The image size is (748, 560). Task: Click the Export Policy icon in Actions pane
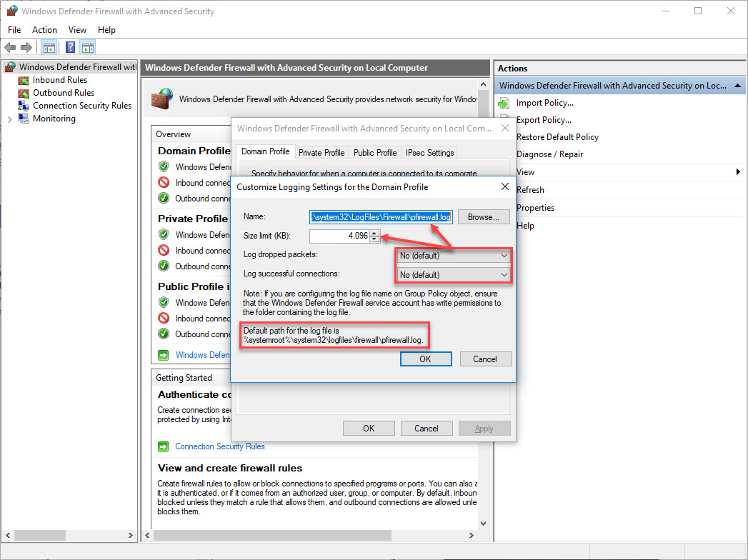[504, 119]
